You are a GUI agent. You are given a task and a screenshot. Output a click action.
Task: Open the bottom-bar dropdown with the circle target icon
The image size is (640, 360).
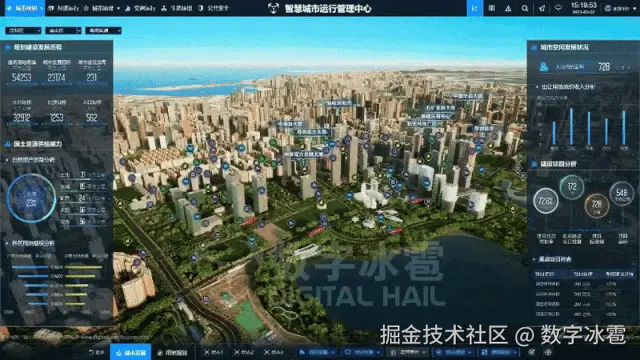pyautogui.click(x=453, y=352)
